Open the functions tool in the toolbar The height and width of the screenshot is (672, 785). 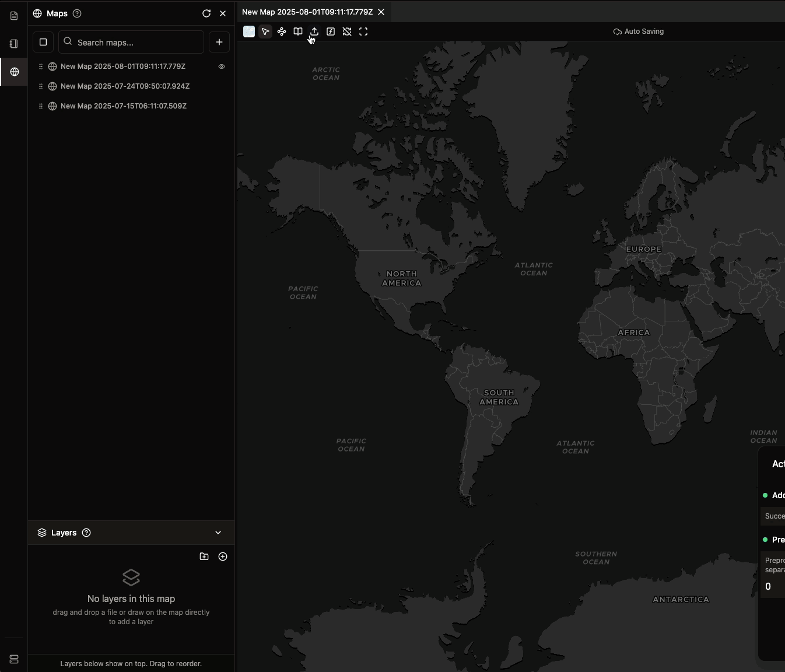coord(331,32)
